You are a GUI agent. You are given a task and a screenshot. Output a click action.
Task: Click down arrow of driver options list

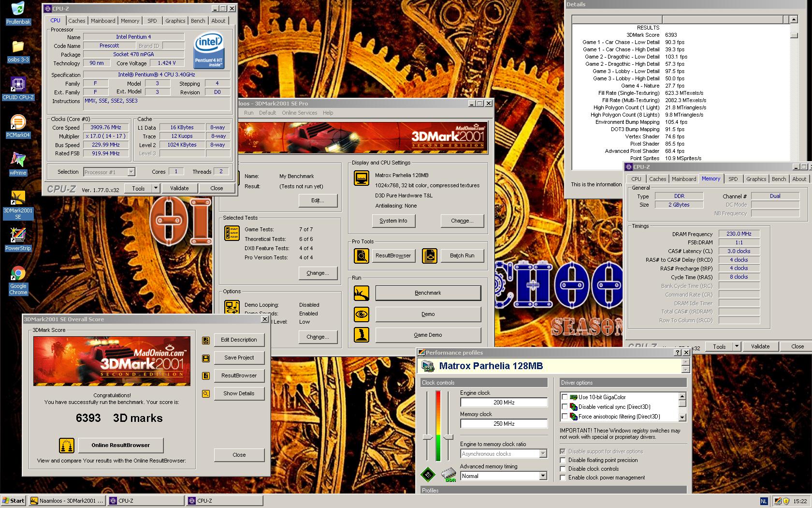click(682, 418)
